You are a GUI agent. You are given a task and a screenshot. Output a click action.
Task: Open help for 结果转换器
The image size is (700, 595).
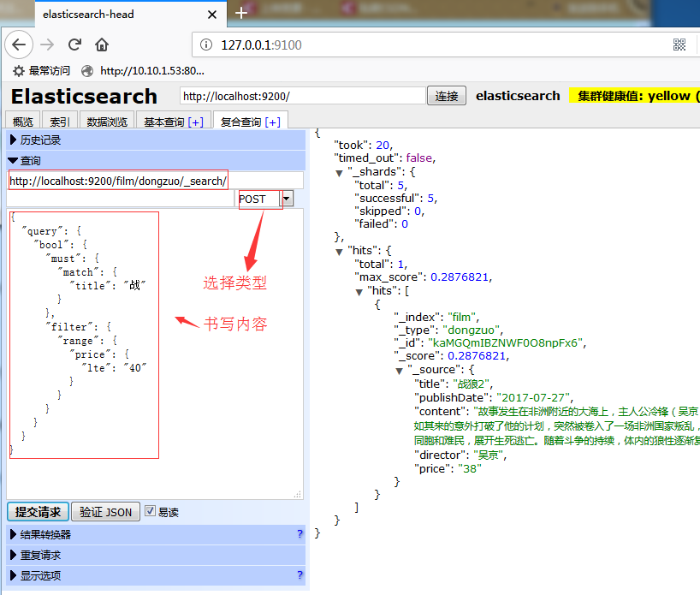[300, 534]
